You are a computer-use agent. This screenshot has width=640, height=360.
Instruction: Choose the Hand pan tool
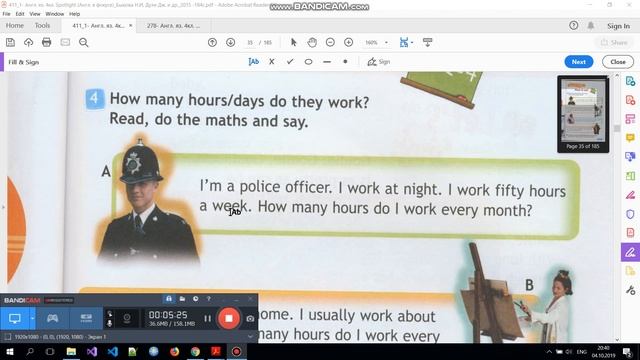tap(312, 42)
